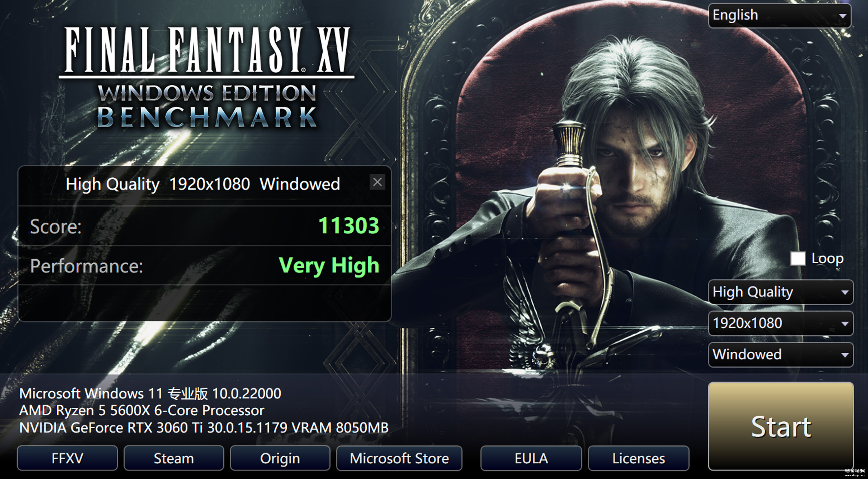This screenshot has width=868, height=479.
Task: Open the 1920x1080 resolution dropdown
Action: (x=781, y=323)
